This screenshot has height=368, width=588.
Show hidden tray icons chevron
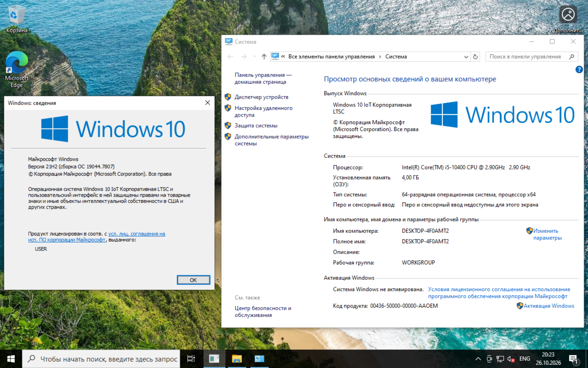coord(478,359)
